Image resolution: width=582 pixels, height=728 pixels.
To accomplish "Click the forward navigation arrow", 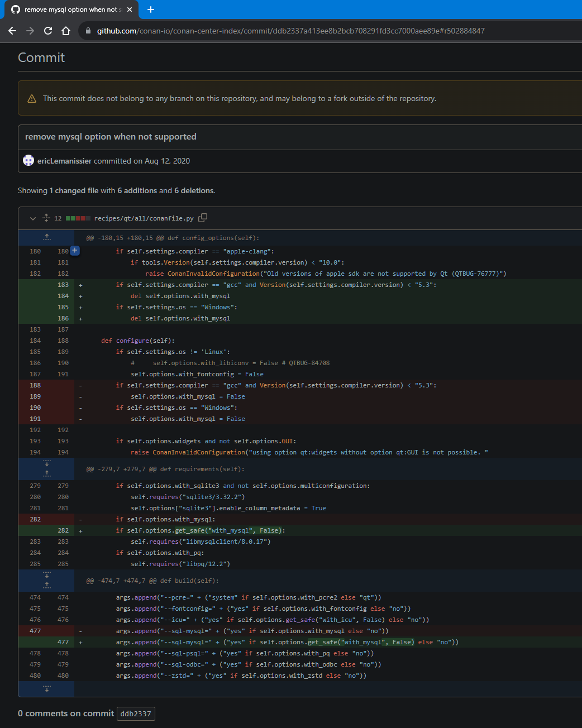I will pos(30,31).
